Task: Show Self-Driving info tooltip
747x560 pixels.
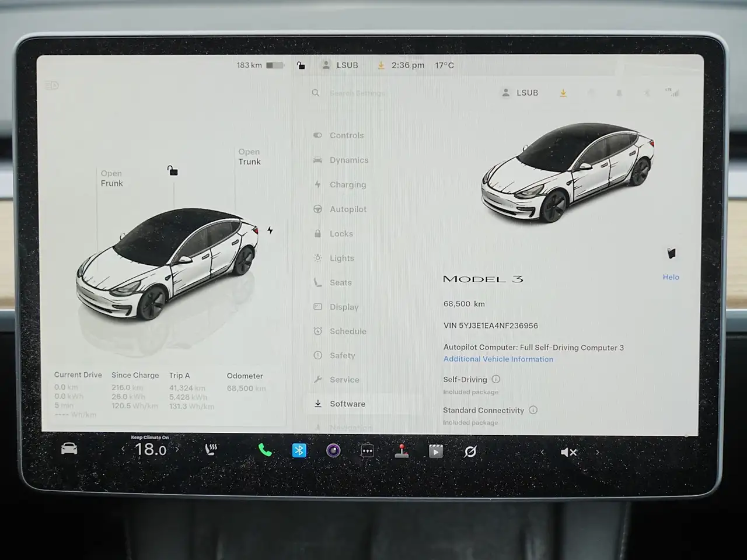Action: tap(496, 379)
